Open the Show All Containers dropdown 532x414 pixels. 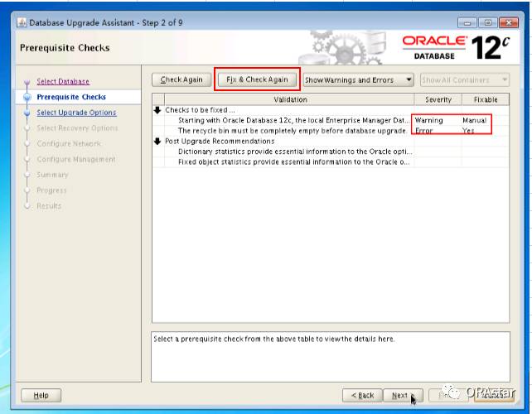point(465,80)
